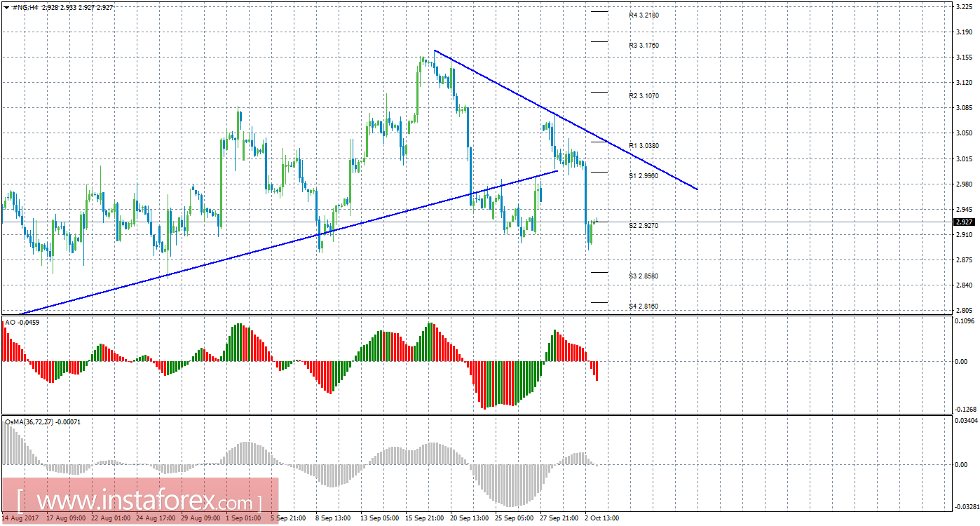The image size is (980, 526).
Task: Click the OsMA panel zero level 0.00
Action: [962, 465]
